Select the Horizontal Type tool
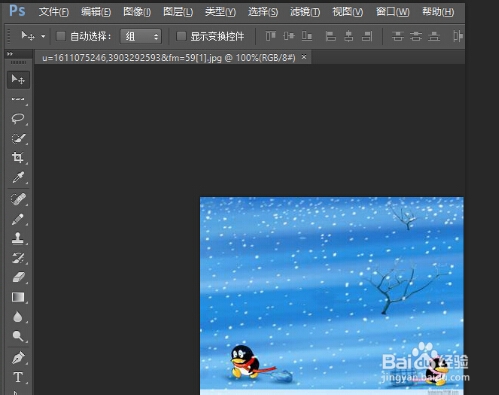The height and width of the screenshot is (395, 499). (18, 377)
